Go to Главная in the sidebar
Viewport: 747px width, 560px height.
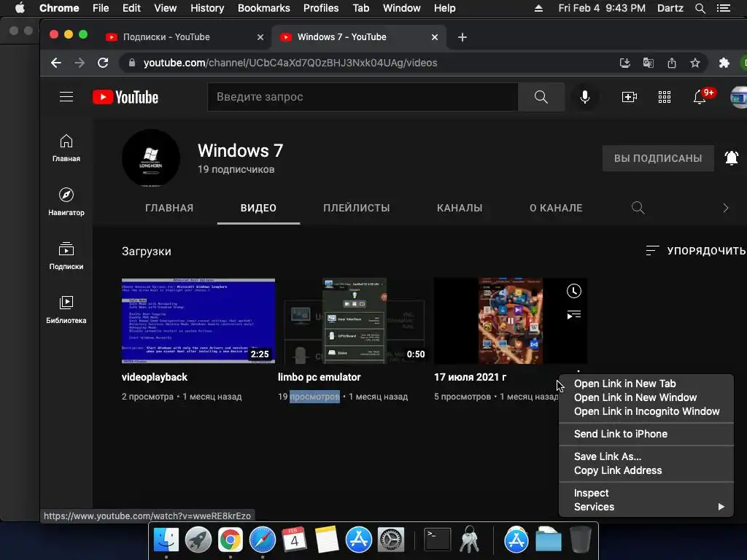[66, 148]
